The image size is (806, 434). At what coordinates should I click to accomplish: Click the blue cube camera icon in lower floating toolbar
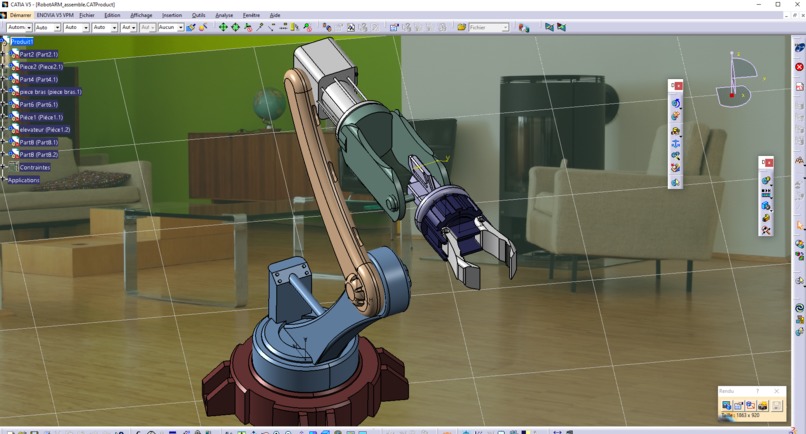766,206
